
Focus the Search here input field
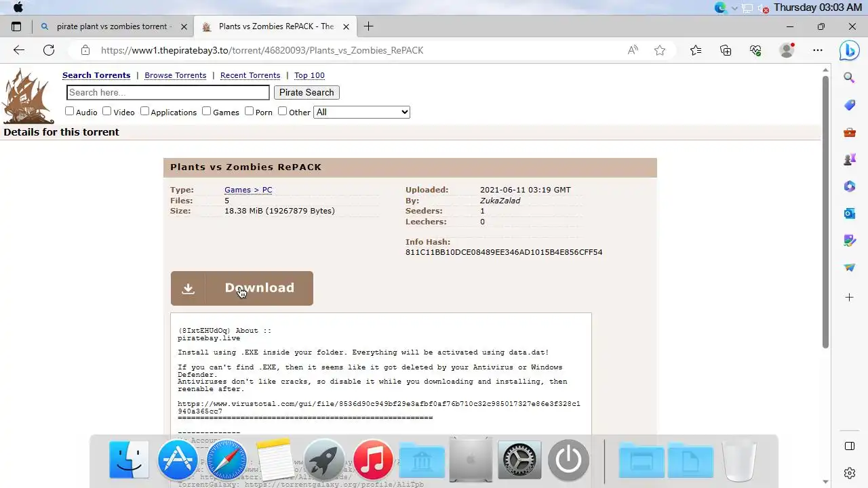coord(168,92)
